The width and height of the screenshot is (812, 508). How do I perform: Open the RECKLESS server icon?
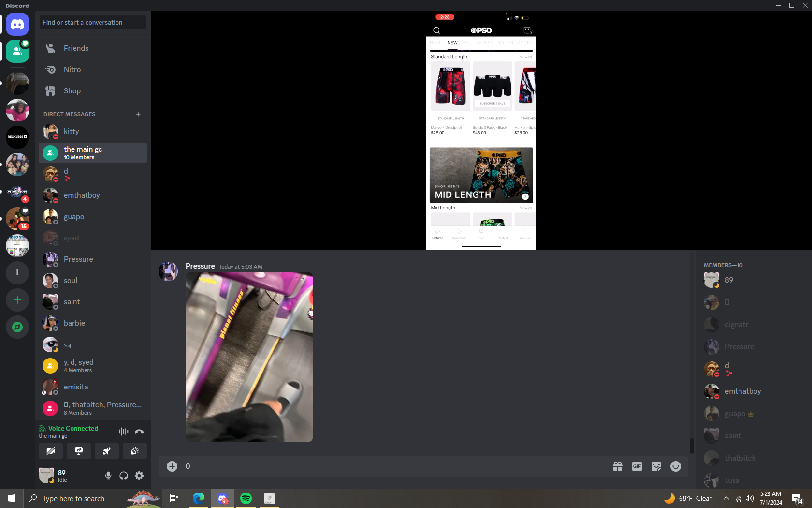[x=17, y=137]
